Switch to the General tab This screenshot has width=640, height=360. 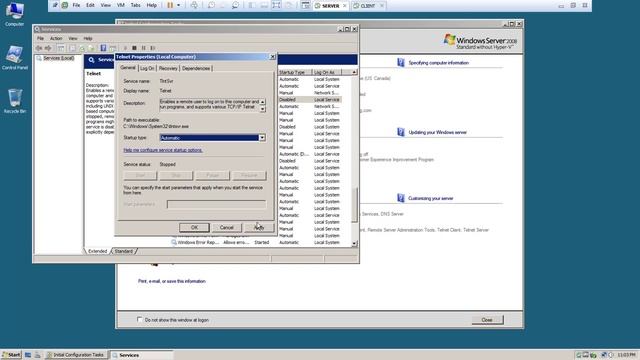tap(128, 68)
